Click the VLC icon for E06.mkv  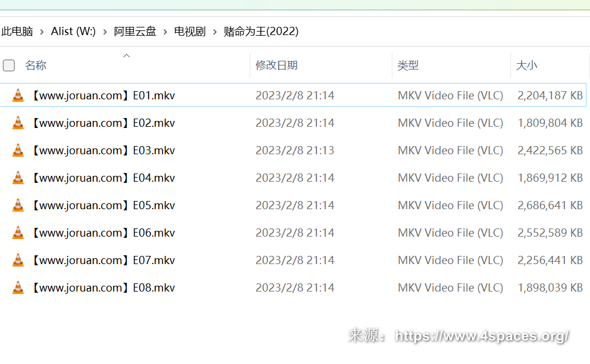click(18, 233)
